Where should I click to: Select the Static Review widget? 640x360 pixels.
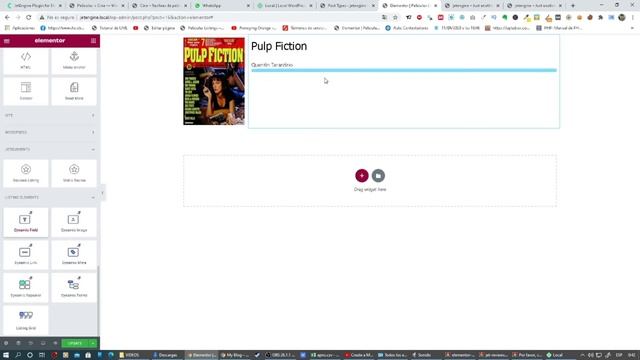74,173
